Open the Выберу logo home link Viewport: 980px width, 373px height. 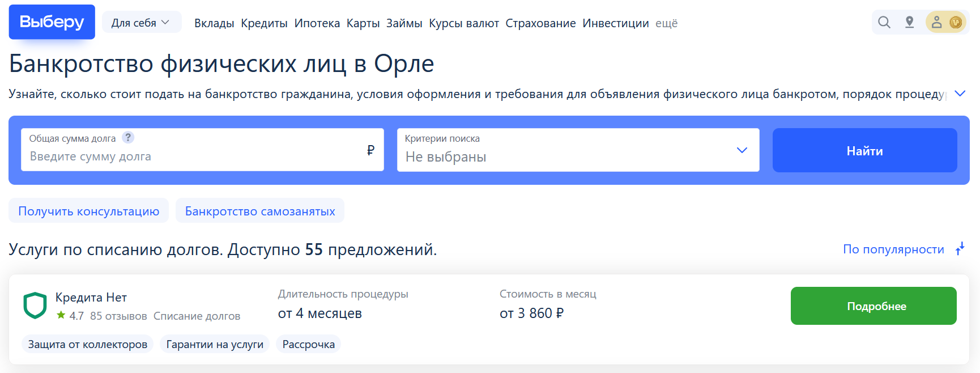point(52,22)
